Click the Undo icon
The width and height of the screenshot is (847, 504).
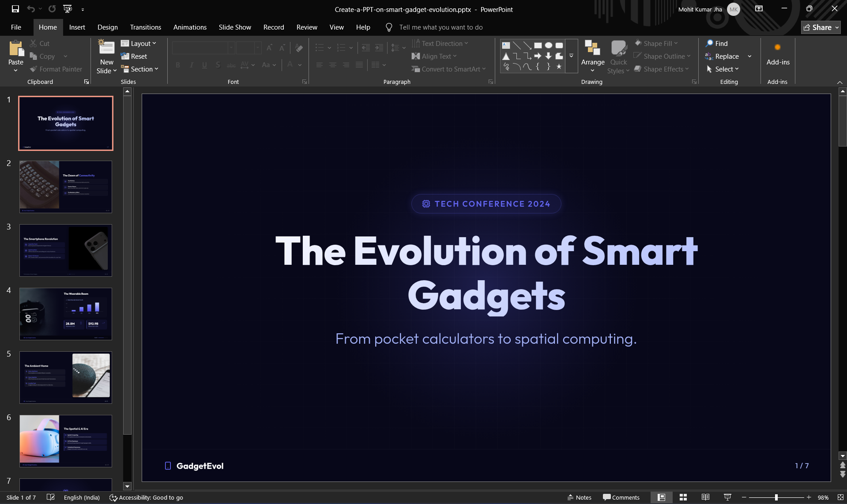(x=30, y=9)
